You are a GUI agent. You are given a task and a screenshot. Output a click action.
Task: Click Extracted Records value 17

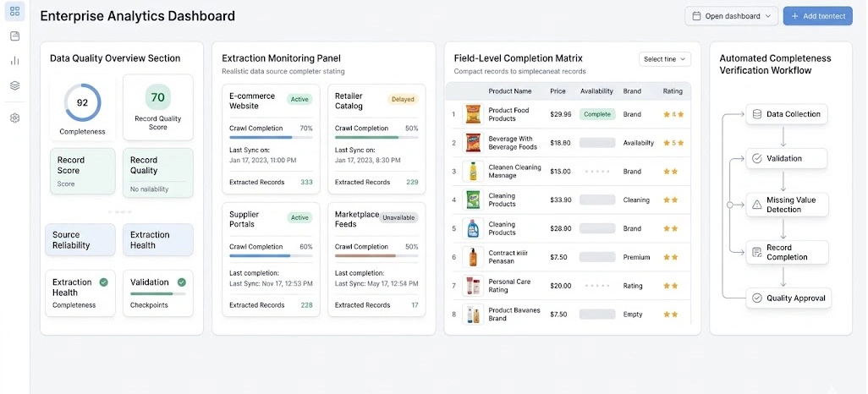coord(415,305)
